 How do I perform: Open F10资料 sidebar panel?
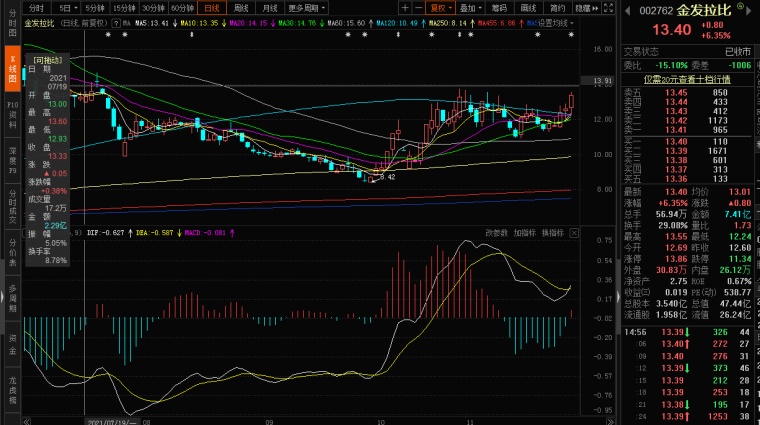point(13,114)
